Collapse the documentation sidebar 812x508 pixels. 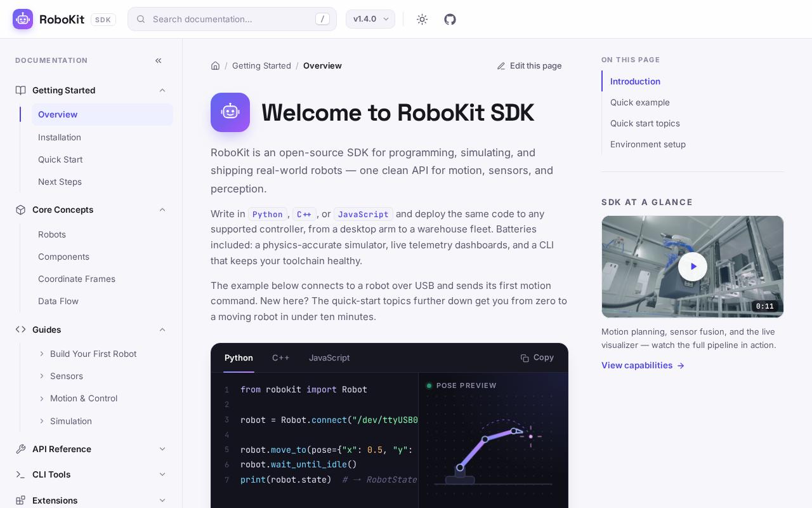(159, 60)
